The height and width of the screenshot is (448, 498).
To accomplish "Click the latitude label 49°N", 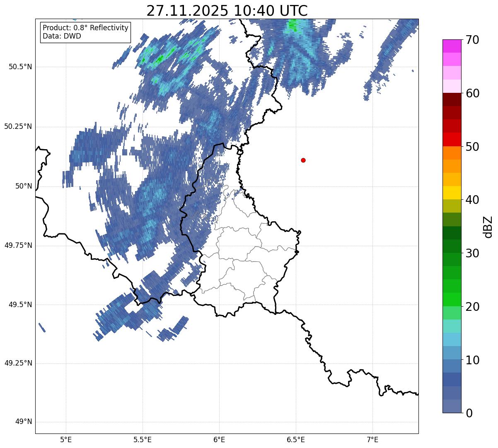I will click(x=24, y=422).
